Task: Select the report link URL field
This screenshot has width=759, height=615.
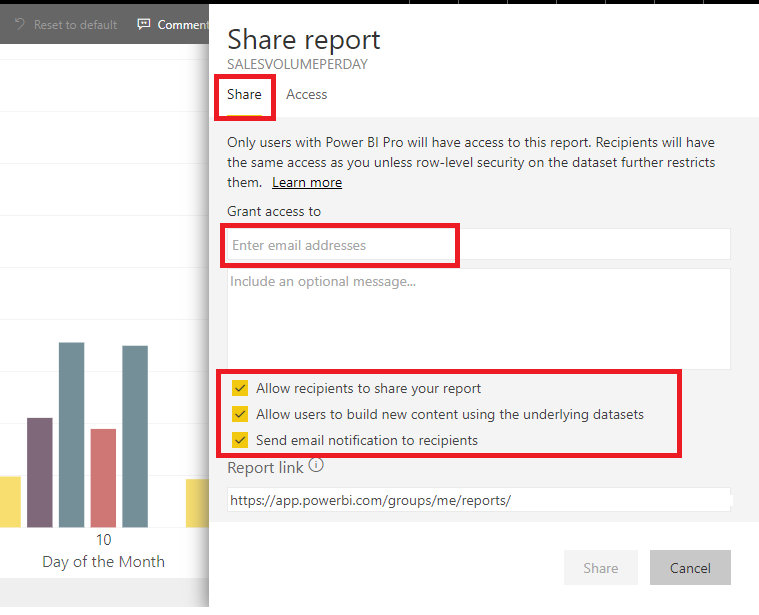Action: (479, 500)
